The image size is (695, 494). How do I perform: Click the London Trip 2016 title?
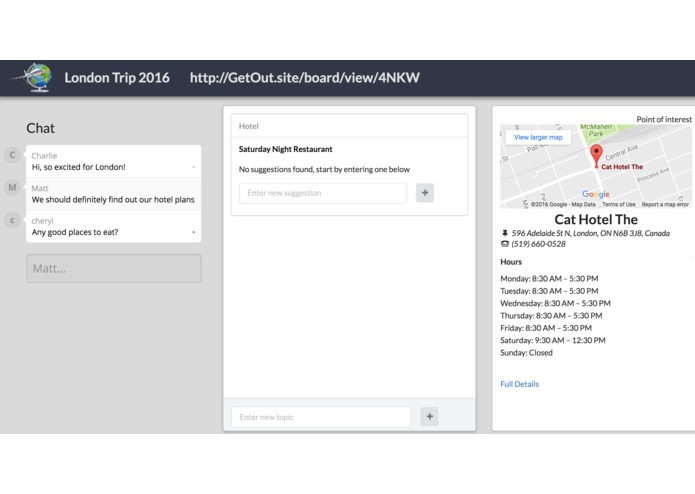[x=117, y=78]
